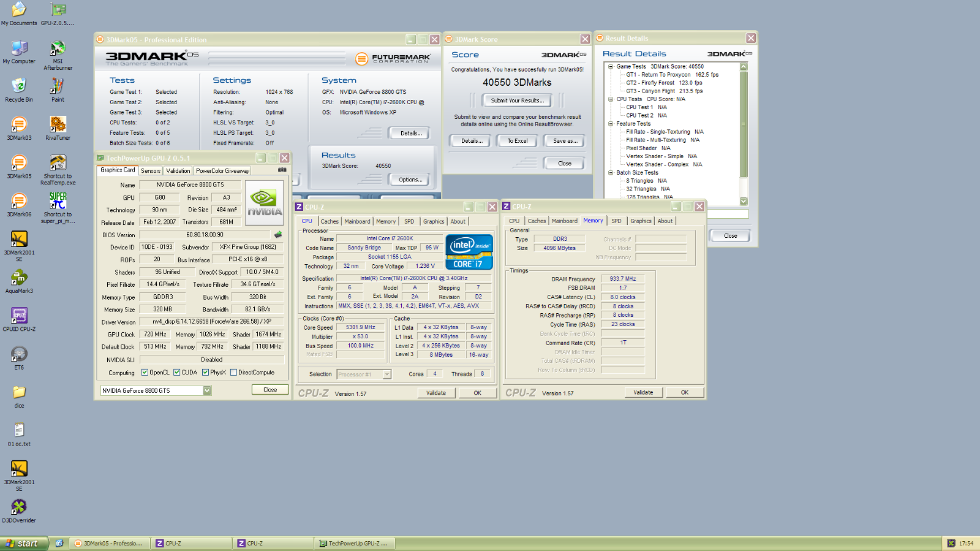Launch D3DOverrider desktop shortcut
This screenshot has height=551, width=980.
coord(19,512)
